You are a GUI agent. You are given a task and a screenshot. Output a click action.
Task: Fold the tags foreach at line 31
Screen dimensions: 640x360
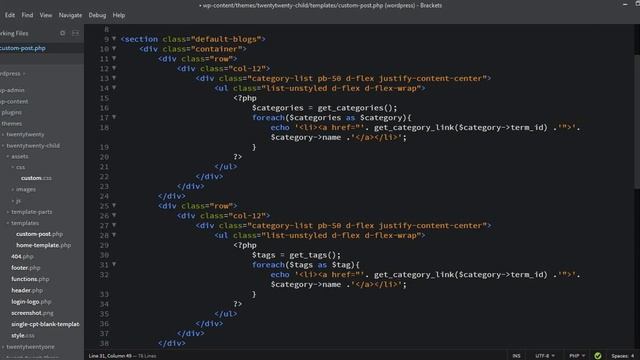coord(114,264)
